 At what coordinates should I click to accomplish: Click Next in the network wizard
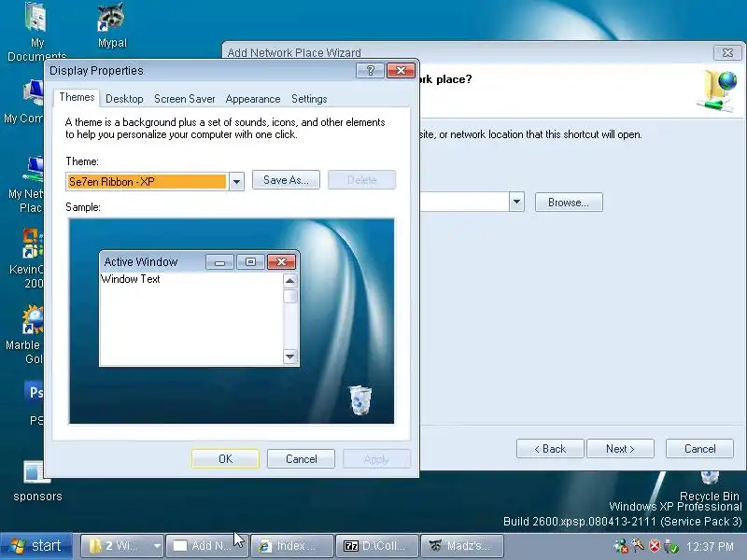click(620, 449)
